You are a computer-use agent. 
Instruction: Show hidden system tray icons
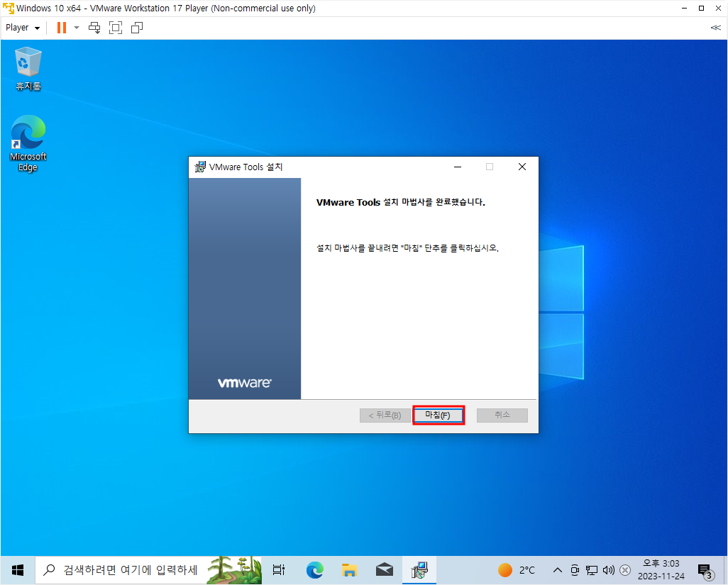coord(558,570)
